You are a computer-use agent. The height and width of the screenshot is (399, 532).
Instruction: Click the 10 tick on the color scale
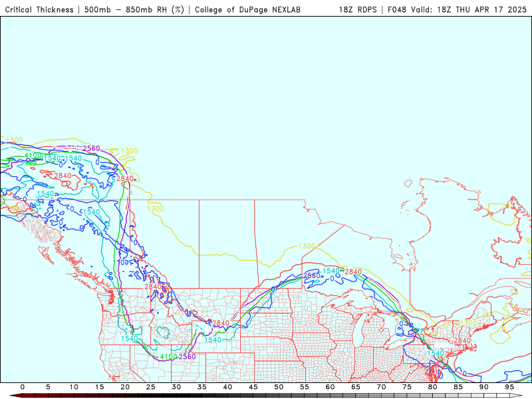point(74,387)
